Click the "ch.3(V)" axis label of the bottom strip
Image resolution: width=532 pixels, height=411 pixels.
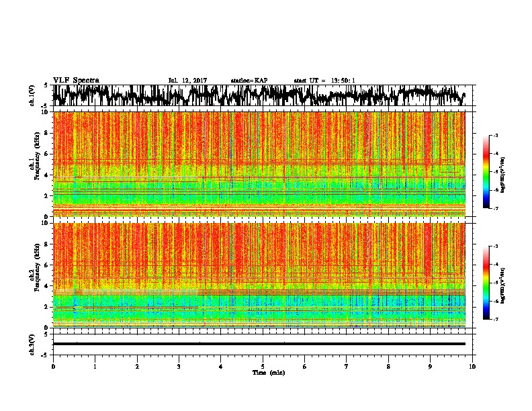(x=32, y=345)
